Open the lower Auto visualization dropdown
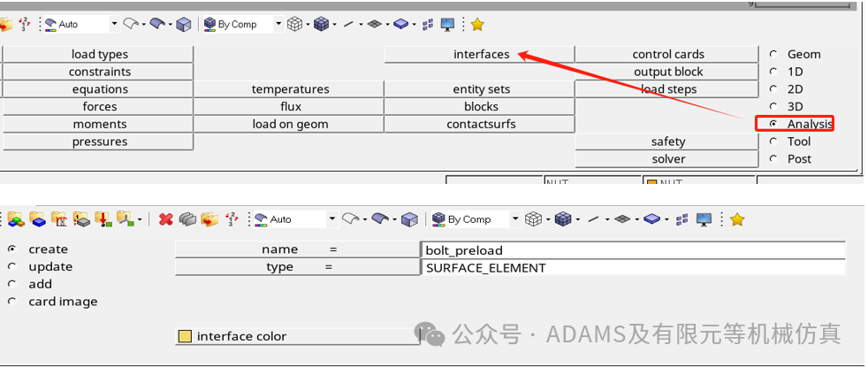The image size is (868, 368). click(332, 219)
